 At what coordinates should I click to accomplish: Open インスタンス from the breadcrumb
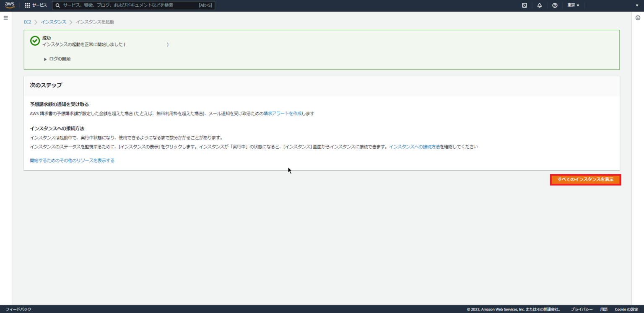(53, 22)
